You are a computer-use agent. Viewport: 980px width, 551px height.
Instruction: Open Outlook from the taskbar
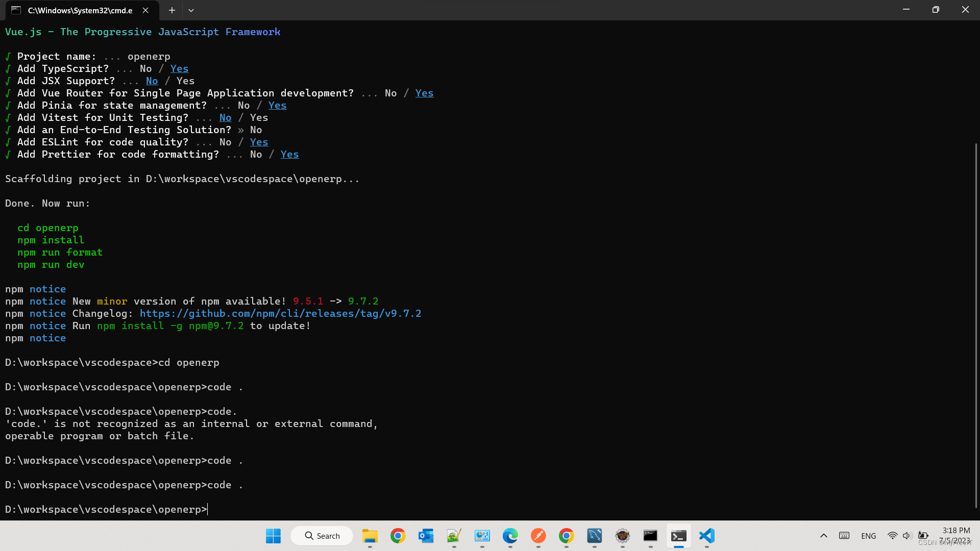[x=426, y=536]
